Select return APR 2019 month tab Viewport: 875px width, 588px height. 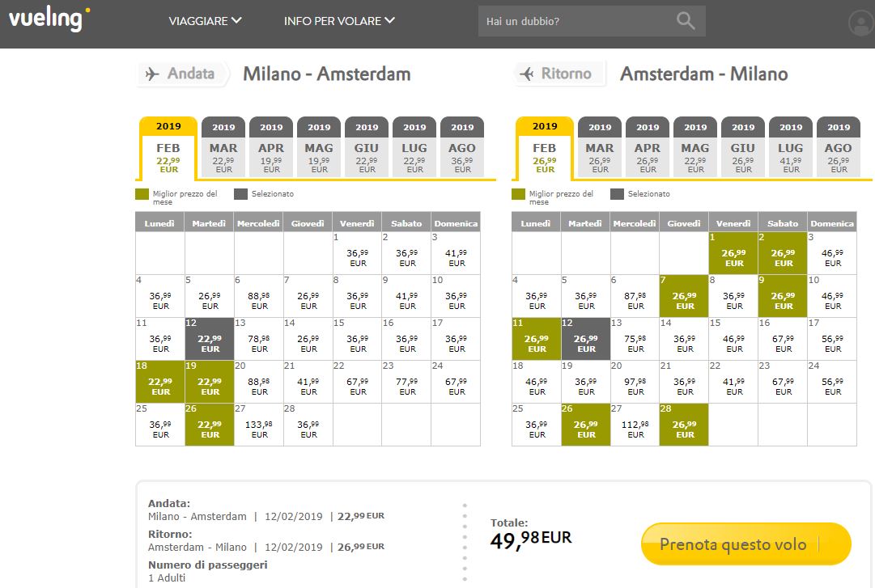648,148
